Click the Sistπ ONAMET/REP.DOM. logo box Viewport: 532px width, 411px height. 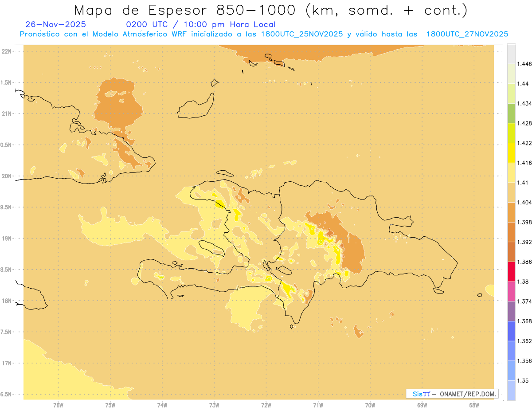(x=452, y=394)
